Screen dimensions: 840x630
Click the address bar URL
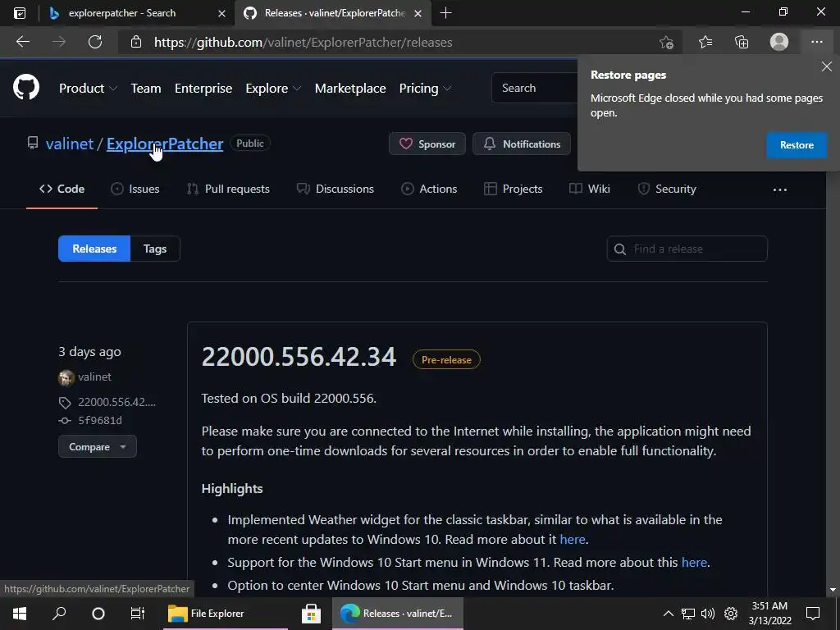click(x=304, y=43)
